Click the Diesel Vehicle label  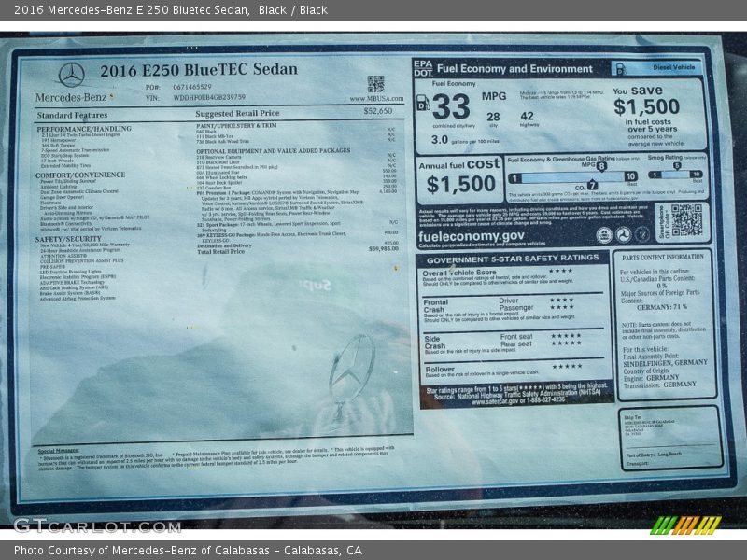click(673, 67)
